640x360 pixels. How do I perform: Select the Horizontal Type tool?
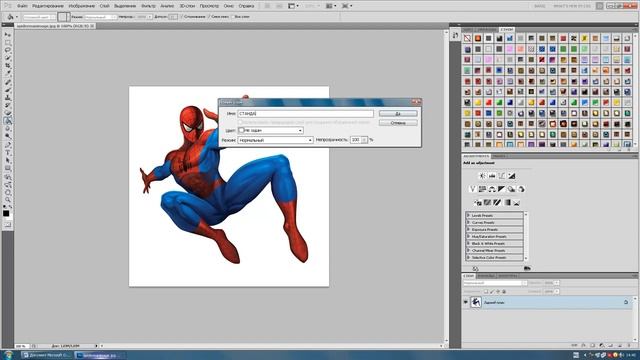coord(8,152)
